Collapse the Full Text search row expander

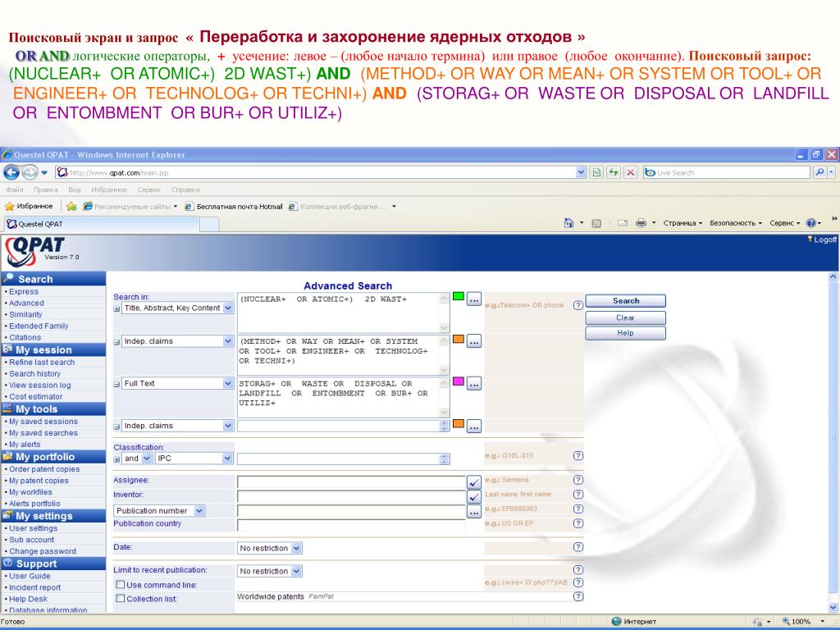pyautogui.click(x=116, y=385)
